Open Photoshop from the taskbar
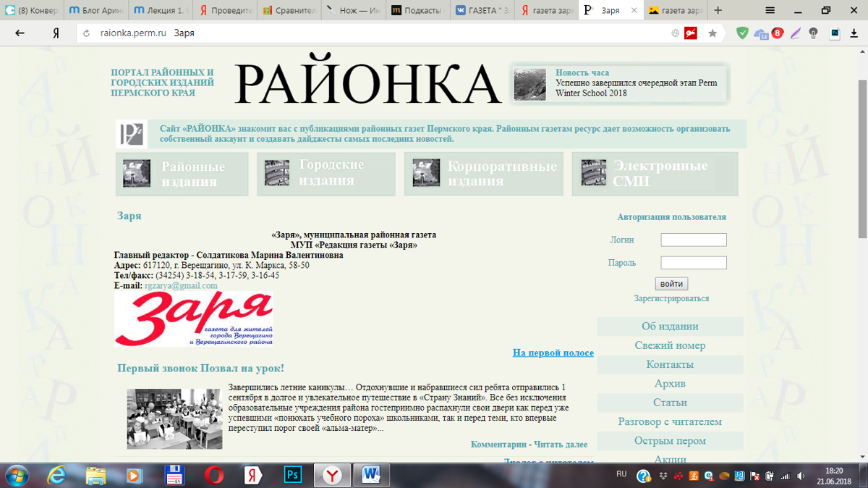The height and width of the screenshot is (488, 868). [x=293, y=475]
